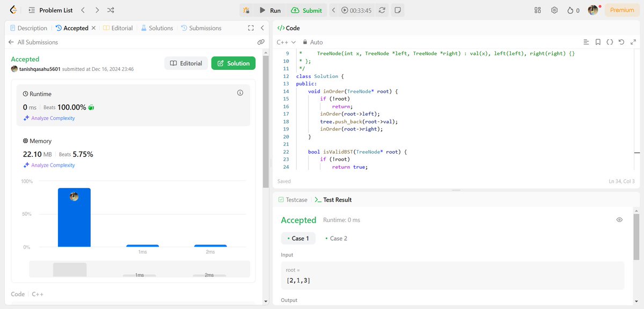644x309 pixels.
Task: Go to the next problem arrow
Action: coord(97,10)
